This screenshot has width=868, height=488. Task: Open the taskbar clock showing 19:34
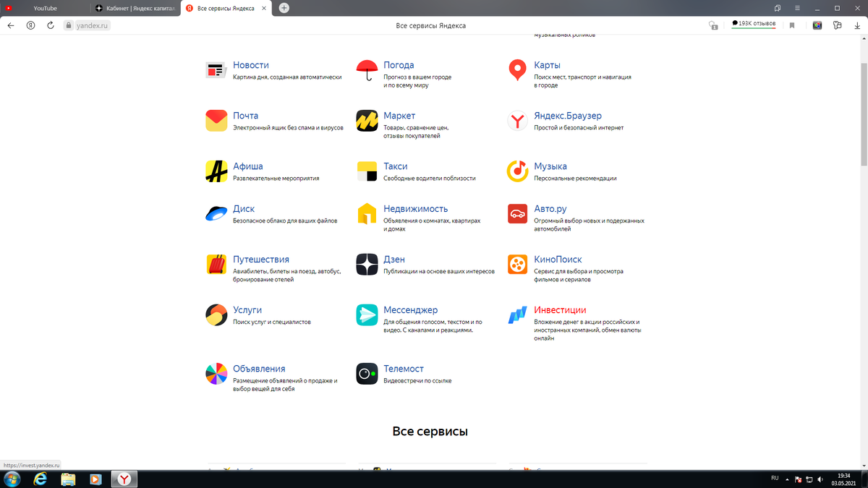[844, 479]
